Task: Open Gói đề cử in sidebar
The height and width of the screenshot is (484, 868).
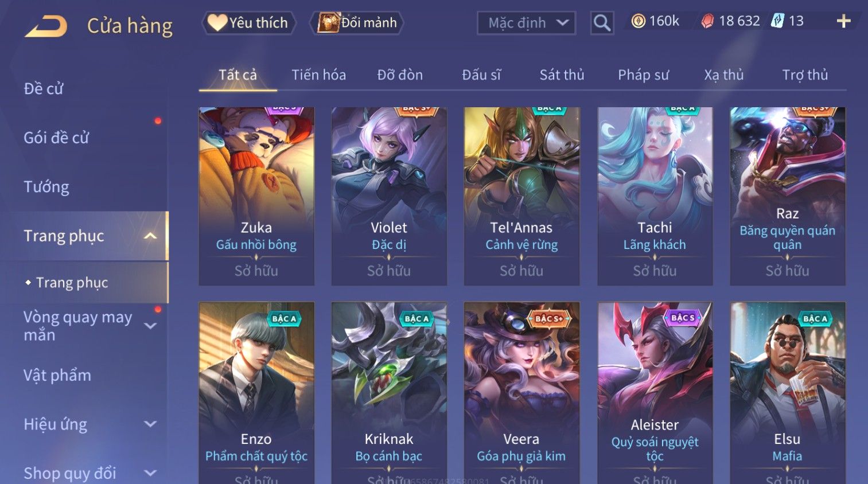Action: coord(56,138)
